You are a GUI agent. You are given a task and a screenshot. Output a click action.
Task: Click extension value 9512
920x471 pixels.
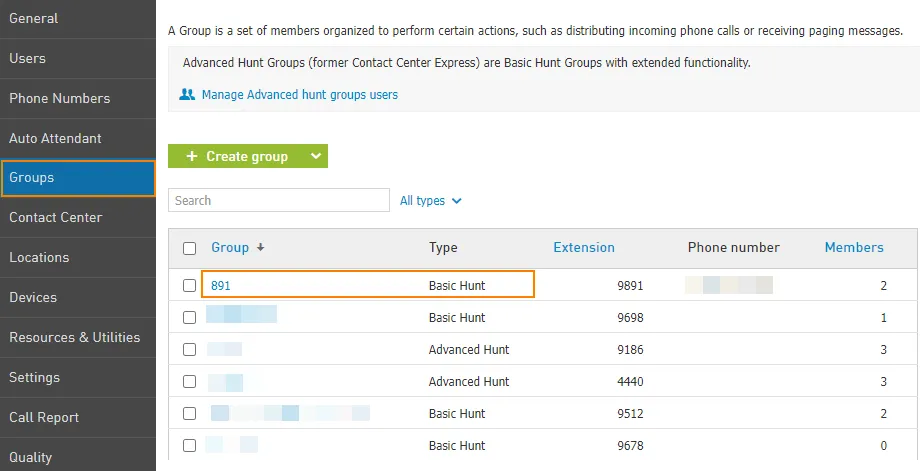pos(630,414)
